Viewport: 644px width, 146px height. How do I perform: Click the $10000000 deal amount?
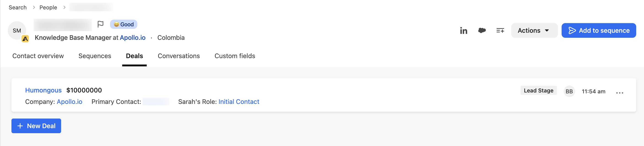84,90
